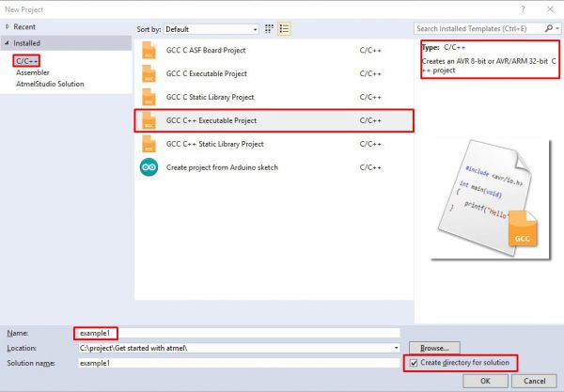
Task: Click the Arduino sketch infinity icon
Action: click(149, 167)
